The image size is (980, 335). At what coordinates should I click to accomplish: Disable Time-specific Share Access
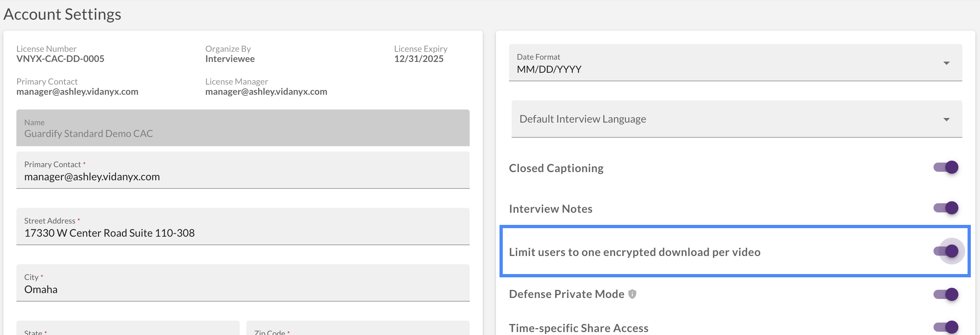(x=947, y=326)
